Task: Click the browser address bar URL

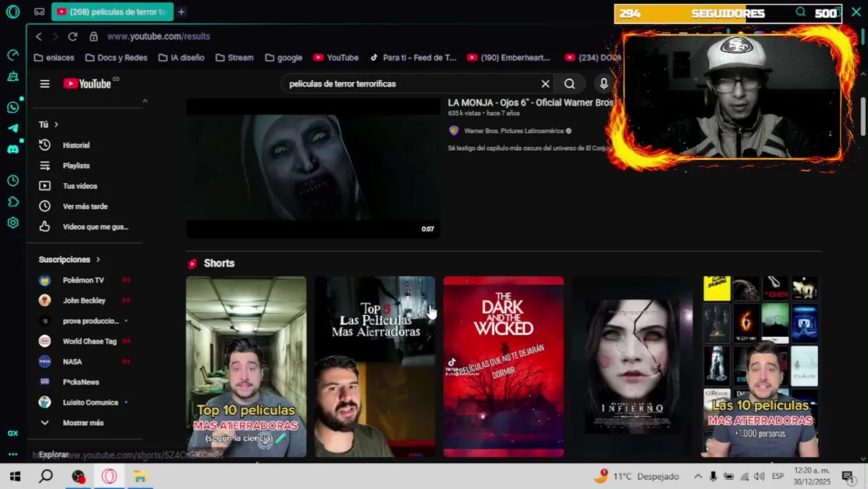Action: point(158,36)
